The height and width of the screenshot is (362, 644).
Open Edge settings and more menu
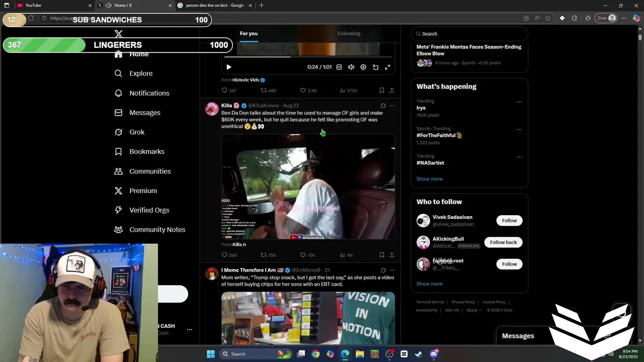pos(624,18)
